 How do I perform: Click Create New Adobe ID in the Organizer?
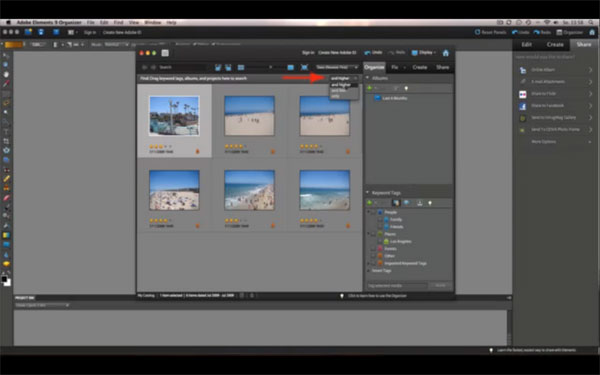point(337,53)
